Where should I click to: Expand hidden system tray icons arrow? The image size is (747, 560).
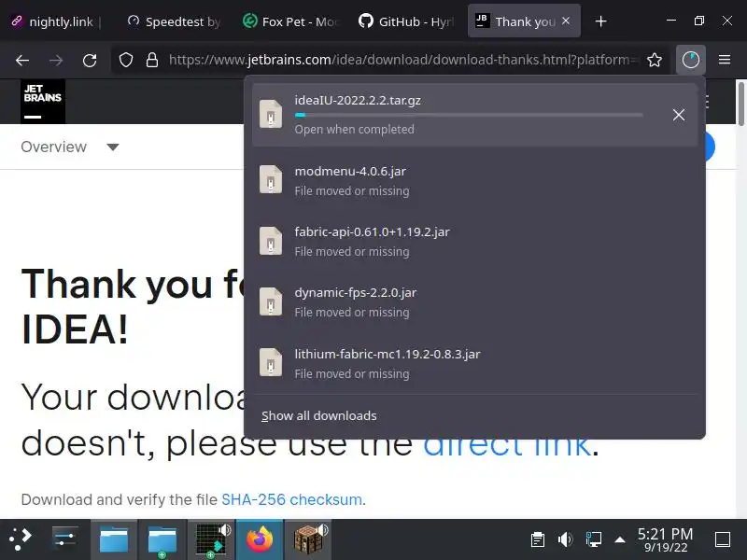(620, 540)
